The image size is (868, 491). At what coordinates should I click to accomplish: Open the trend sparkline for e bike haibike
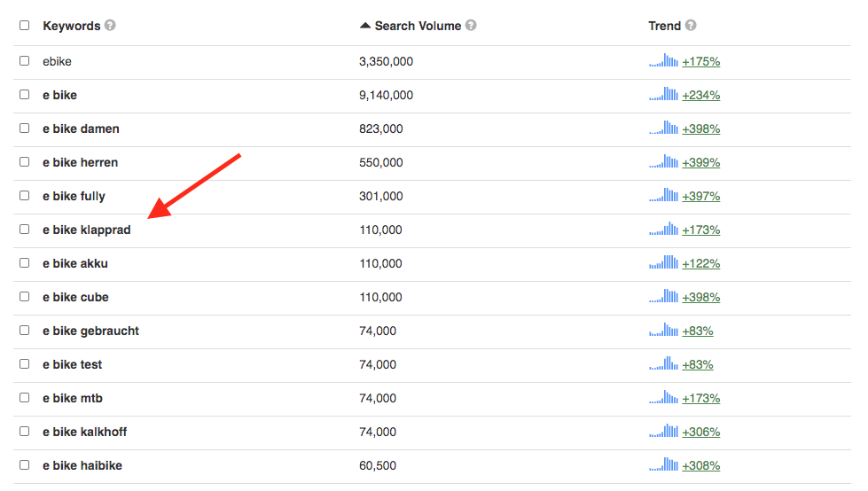tap(663, 465)
